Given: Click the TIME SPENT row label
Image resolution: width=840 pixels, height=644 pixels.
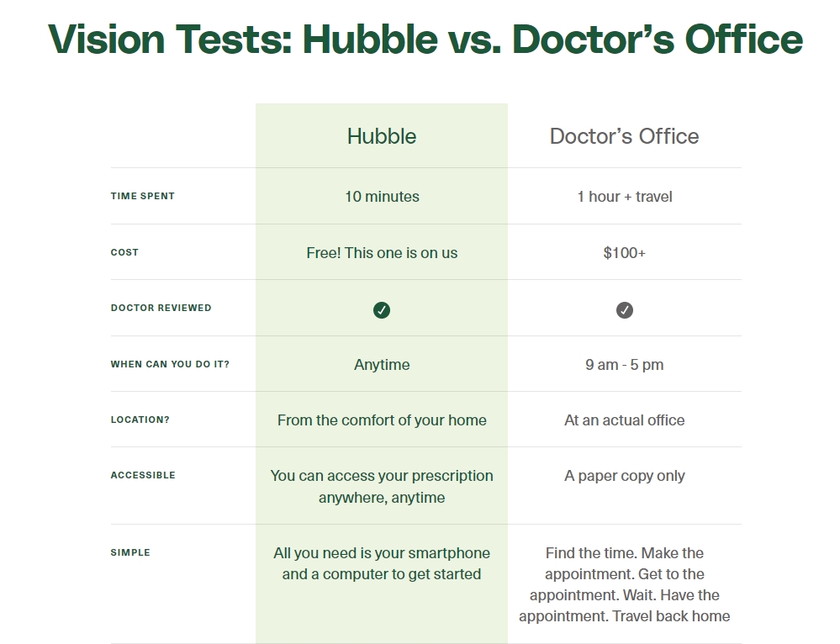Looking at the screenshot, I should 142,196.
